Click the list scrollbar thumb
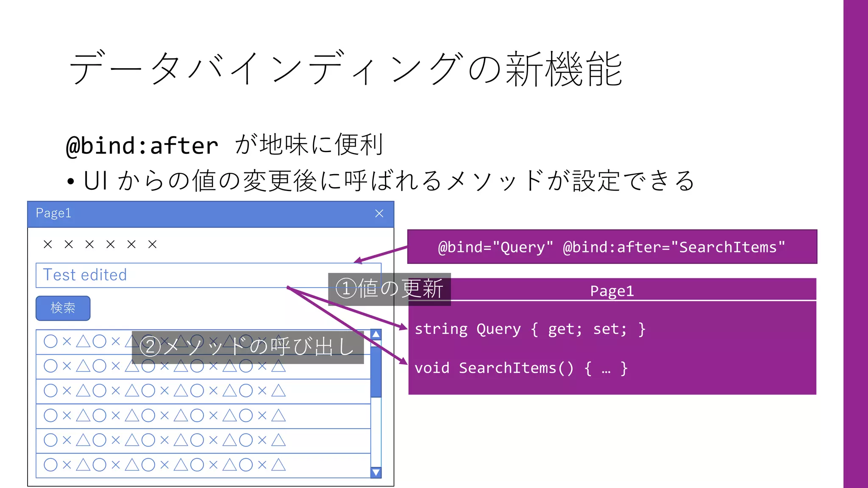The width and height of the screenshot is (868, 488). 376,372
